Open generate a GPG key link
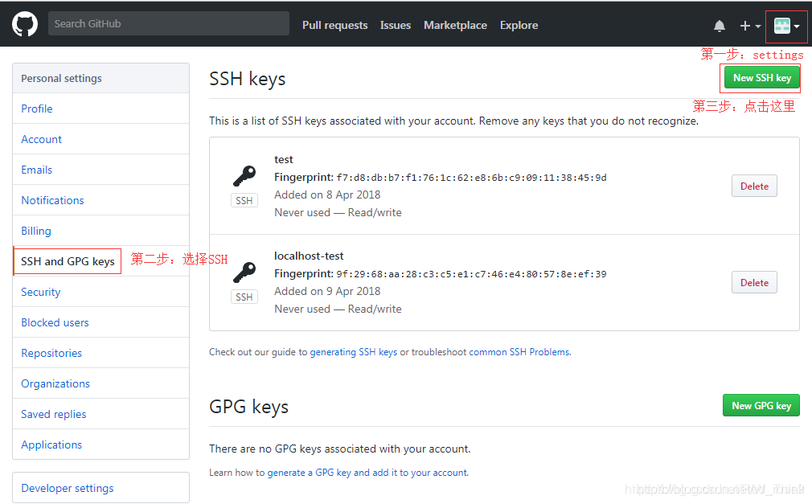This screenshot has height=504, width=812. point(367,473)
